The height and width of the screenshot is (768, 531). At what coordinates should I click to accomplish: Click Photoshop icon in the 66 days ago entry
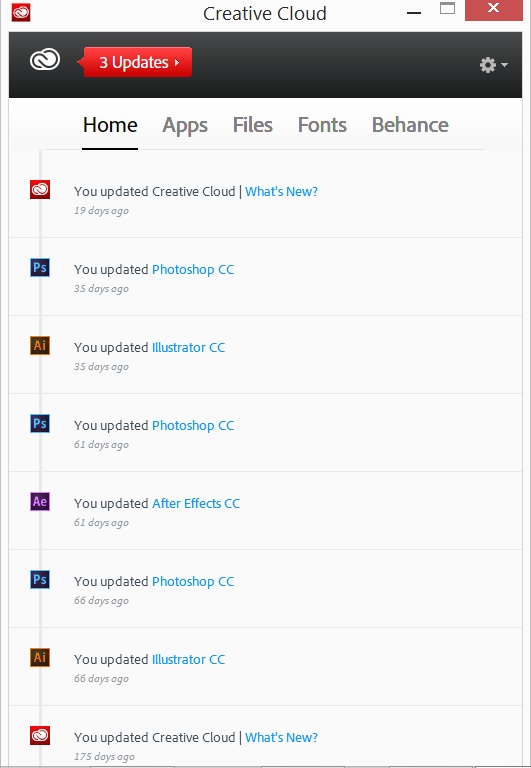pos(40,579)
